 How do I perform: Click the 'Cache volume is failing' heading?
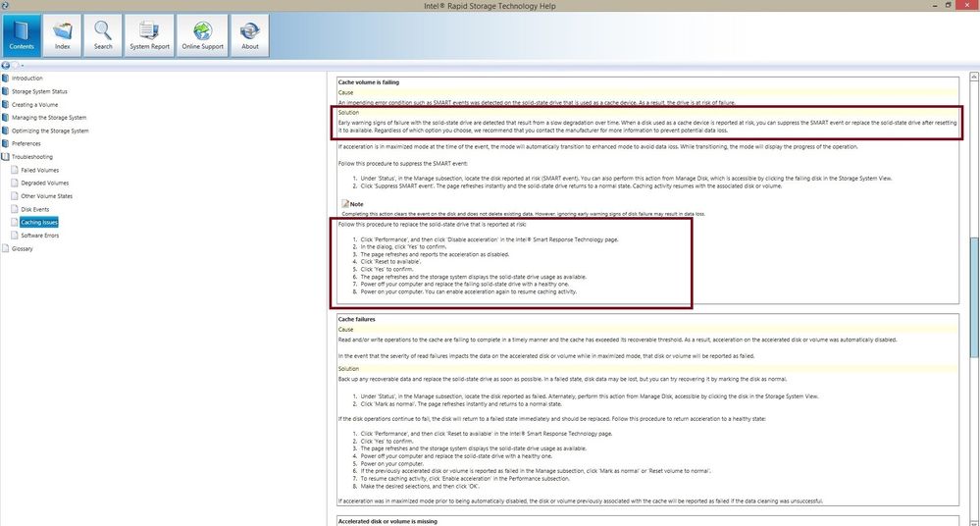pos(368,81)
